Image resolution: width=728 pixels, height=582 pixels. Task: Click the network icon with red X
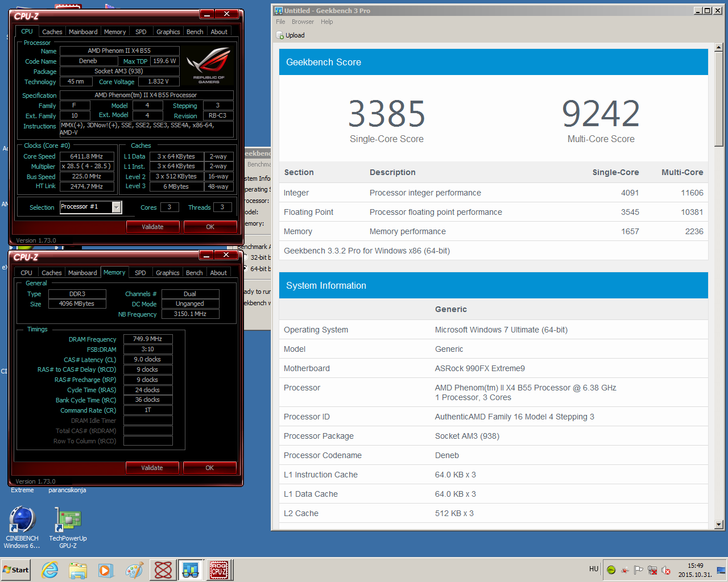tap(652, 570)
